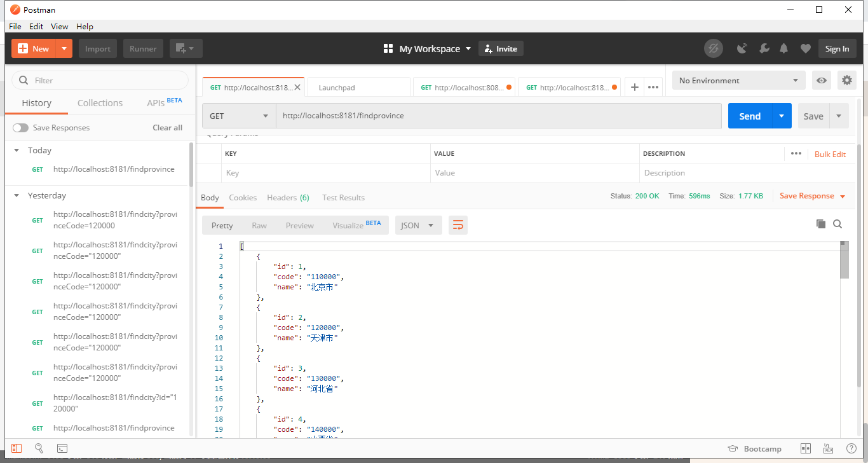Select the Preview response view
The image size is (868, 463).
[x=300, y=225]
